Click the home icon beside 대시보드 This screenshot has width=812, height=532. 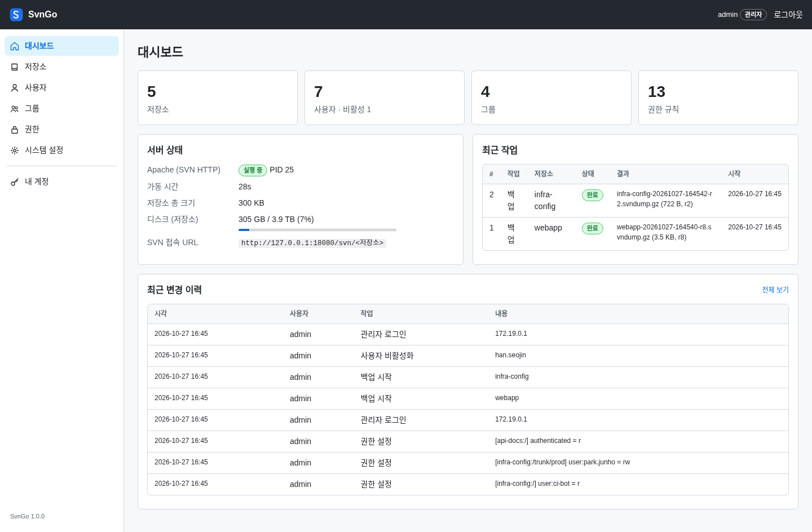click(15, 46)
